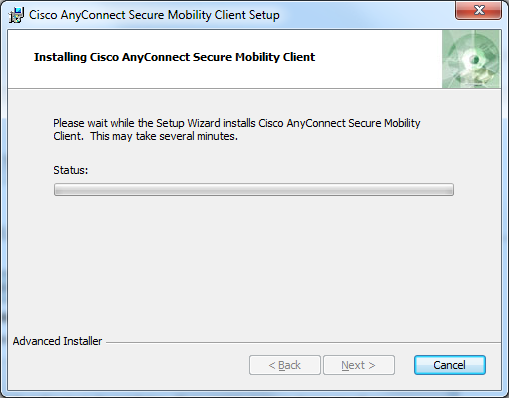
Task: Click the Advanced Installer label
Action: coord(57,341)
